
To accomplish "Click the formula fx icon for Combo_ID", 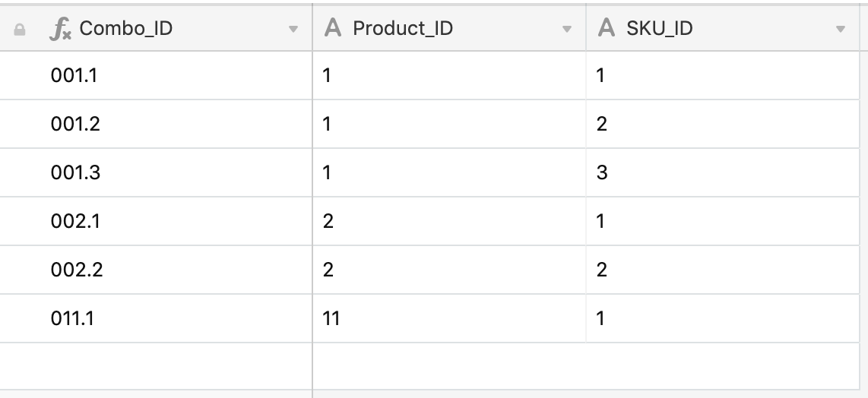I will 60,29.
